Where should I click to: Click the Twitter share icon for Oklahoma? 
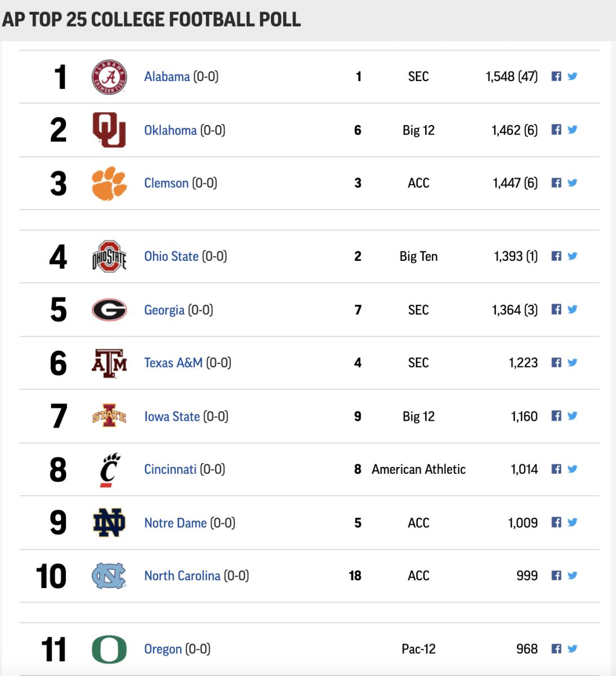coord(573,130)
